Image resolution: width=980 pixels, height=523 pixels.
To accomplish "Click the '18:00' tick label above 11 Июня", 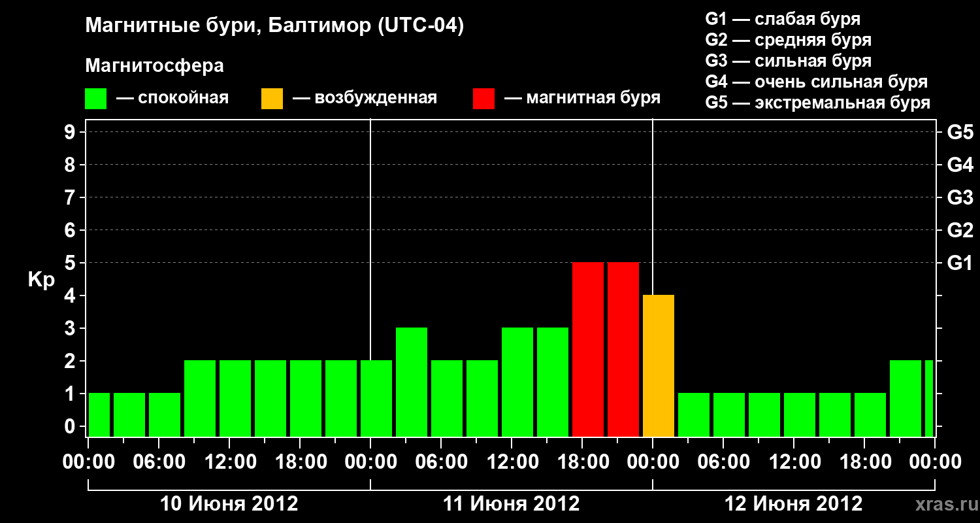I will (582, 462).
